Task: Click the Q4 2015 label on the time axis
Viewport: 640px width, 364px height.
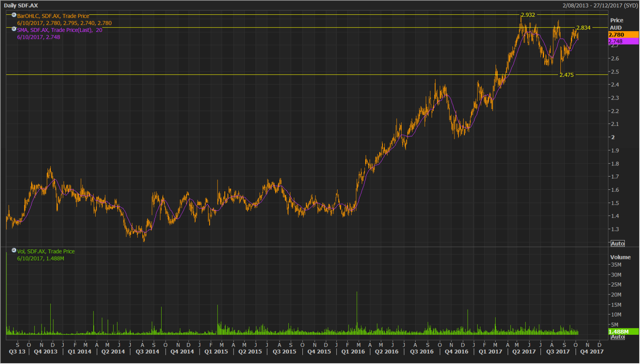Action: pyautogui.click(x=319, y=352)
